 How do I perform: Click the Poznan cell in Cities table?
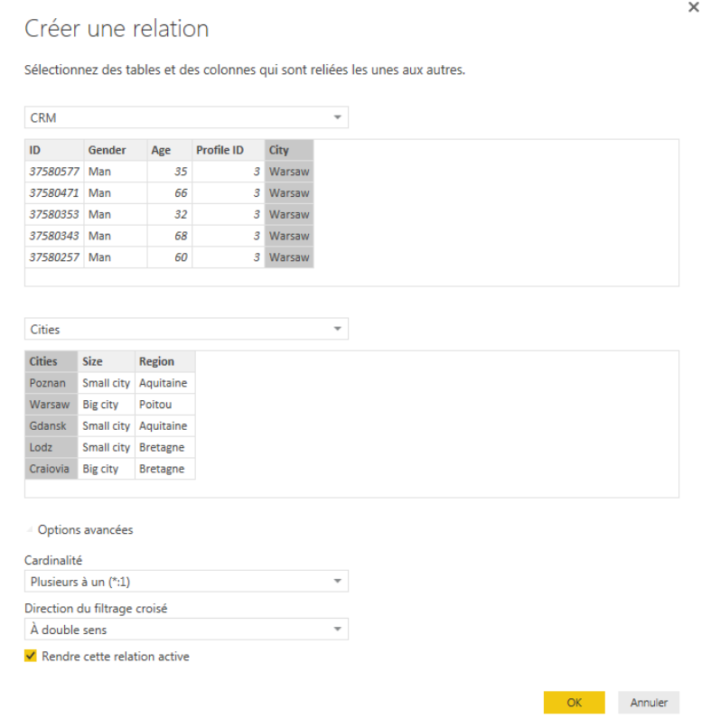pos(51,383)
